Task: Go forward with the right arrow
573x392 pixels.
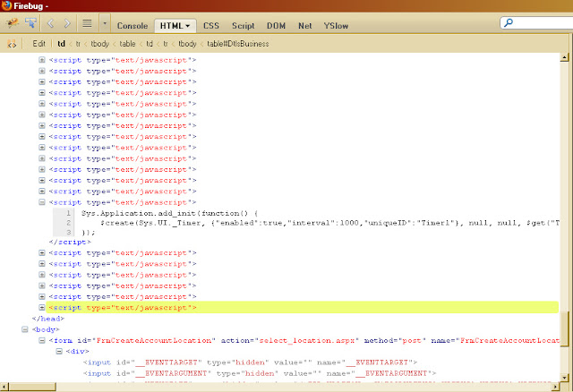Action: click(x=67, y=24)
